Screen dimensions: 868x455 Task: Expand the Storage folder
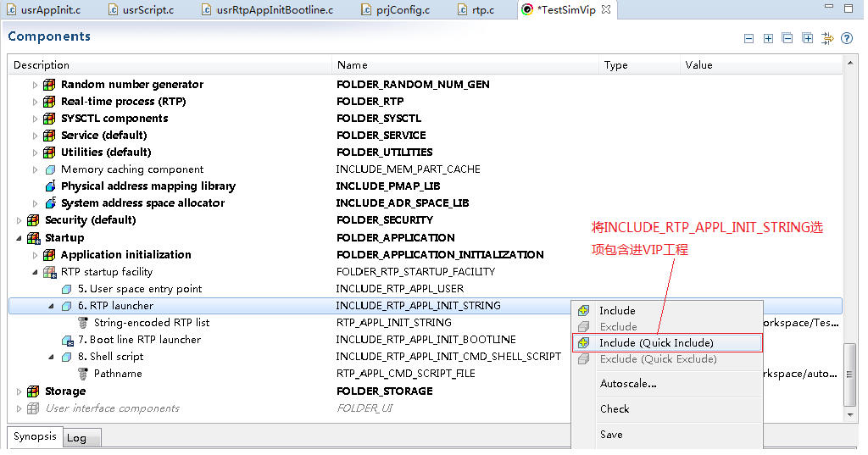pyautogui.click(x=19, y=391)
